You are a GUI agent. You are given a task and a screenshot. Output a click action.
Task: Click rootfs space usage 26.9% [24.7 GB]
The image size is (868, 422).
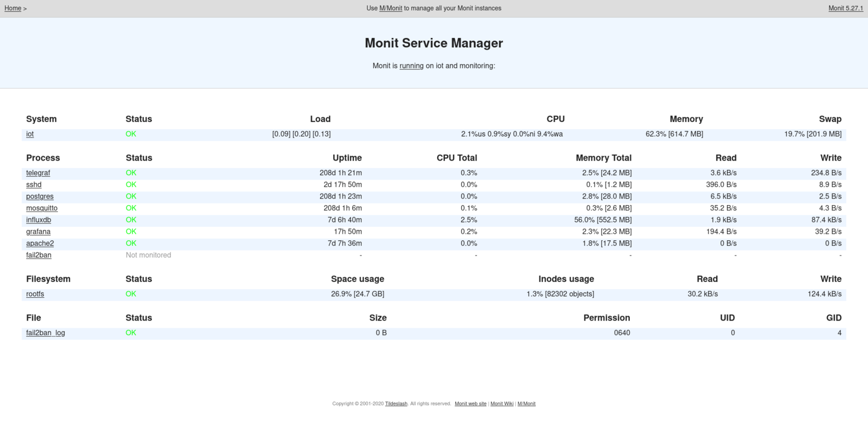tap(358, 294)
